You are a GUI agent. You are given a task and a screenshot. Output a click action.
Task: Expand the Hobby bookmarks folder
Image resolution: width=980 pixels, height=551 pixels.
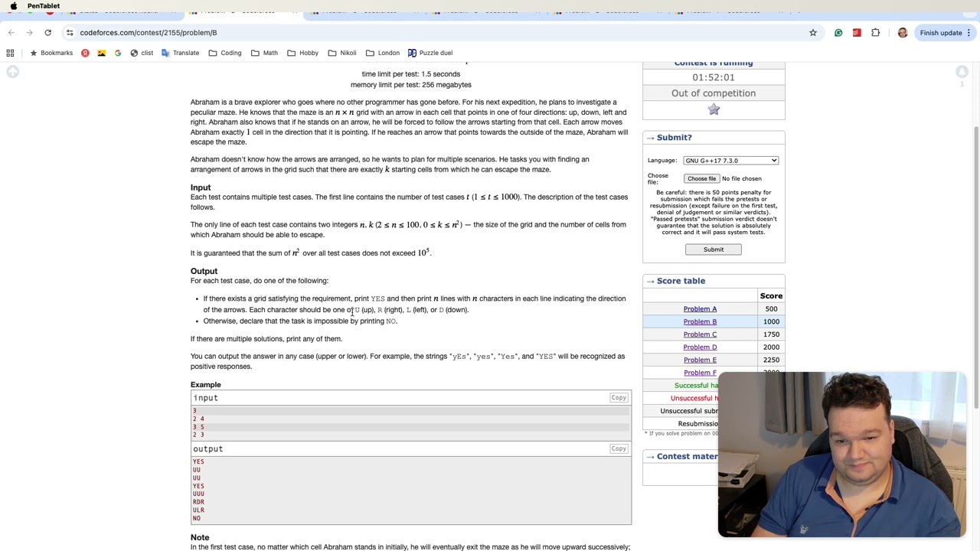pos(302,53)
